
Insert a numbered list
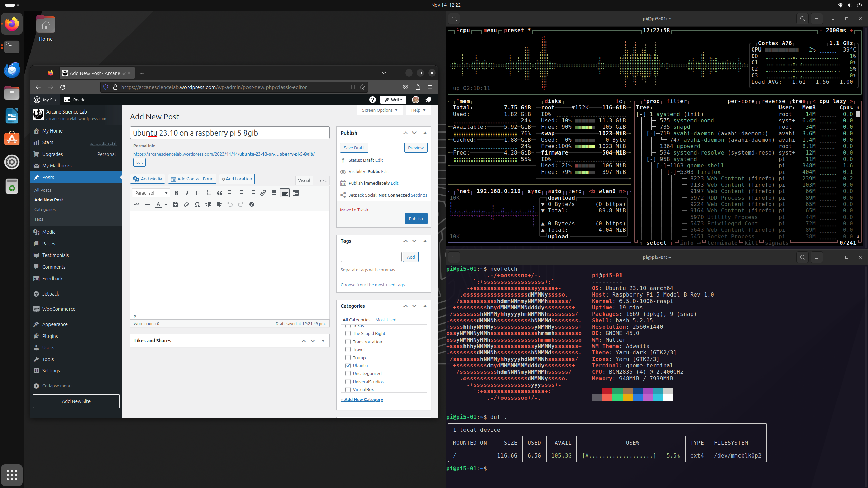209,193
